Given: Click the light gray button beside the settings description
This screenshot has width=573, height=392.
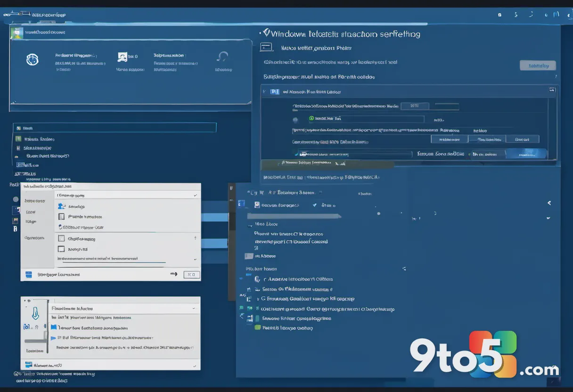Looking at the screenshot, I should point(538,65).
